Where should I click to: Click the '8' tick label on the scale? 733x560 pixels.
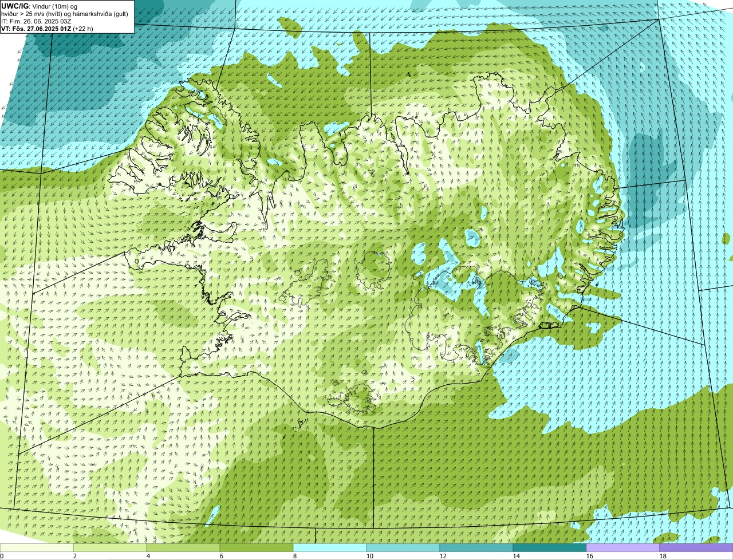(x=295, y=556)
